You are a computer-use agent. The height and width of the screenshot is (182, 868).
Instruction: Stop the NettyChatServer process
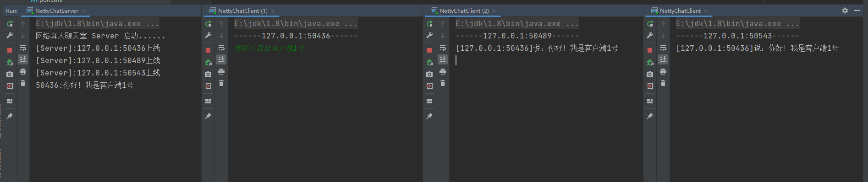10,50
